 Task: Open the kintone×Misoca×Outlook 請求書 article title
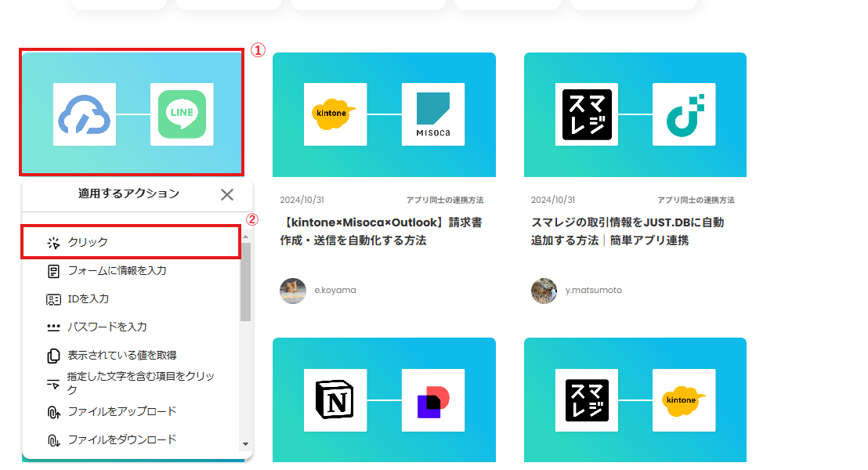coord(381,231)
